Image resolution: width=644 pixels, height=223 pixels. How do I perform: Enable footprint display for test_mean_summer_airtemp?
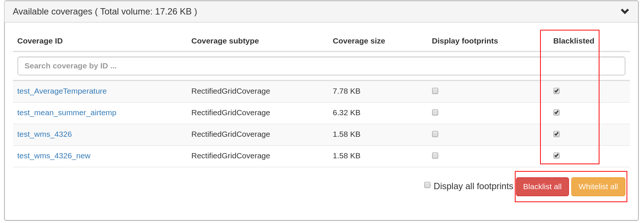click(x=435, y=112)
